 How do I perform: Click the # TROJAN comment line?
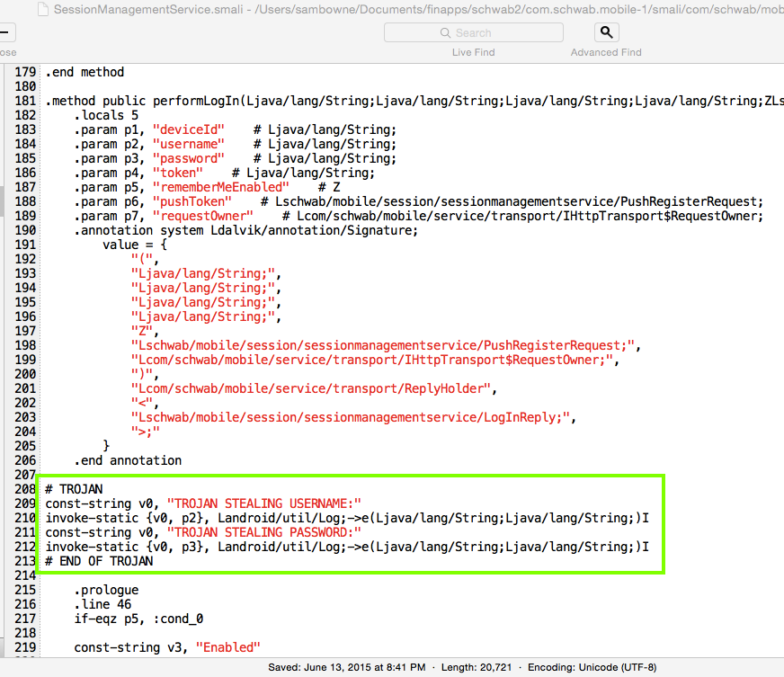(74, 489)
